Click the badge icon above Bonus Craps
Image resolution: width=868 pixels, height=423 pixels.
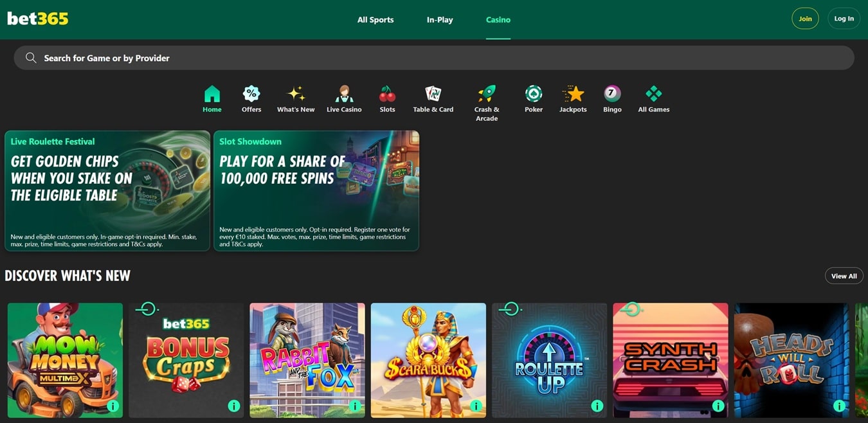tap(147, 309)
